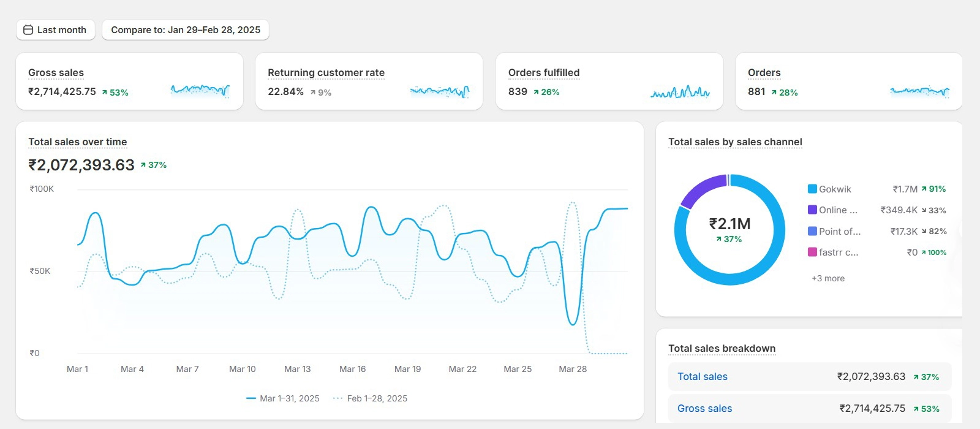Click the pink fastrr legend square
Viewport: 980px width, 429px height.
(x=812, y=252)
